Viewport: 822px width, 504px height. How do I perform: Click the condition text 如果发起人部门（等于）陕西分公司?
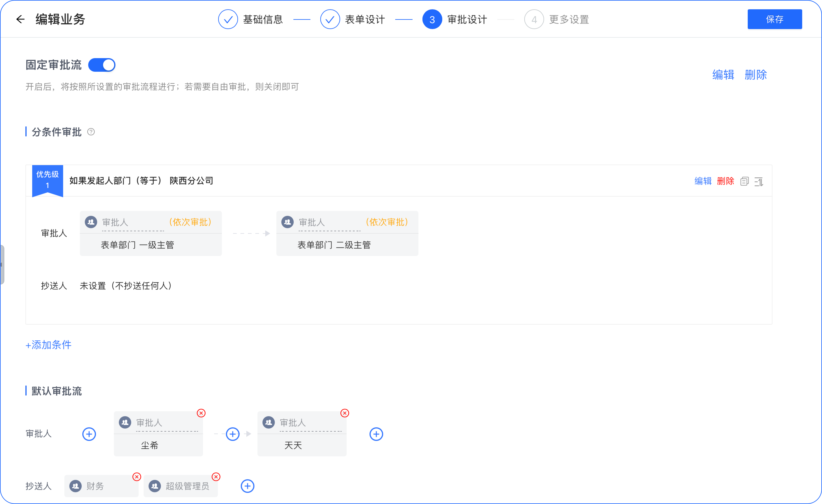141,181
